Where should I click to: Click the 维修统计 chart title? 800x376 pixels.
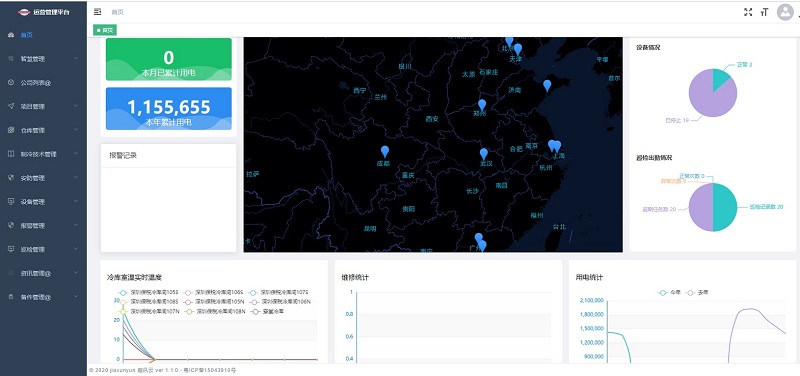(x=355, y=278)
